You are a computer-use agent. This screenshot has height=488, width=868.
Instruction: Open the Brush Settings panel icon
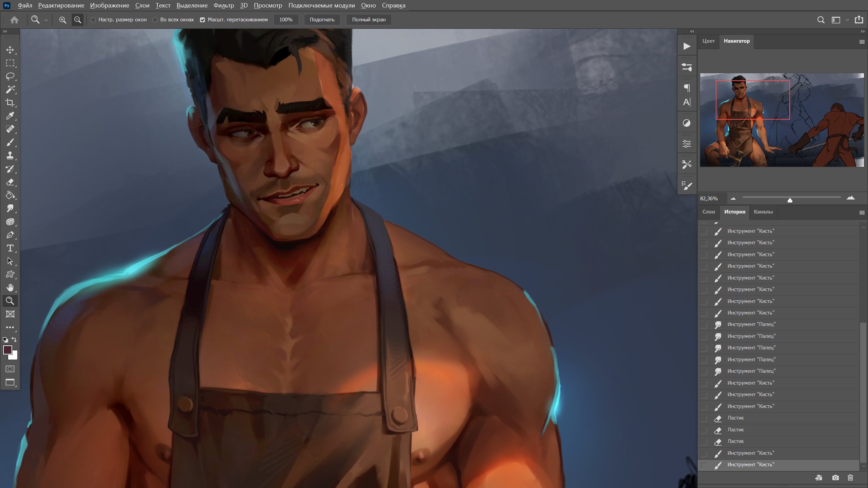click(x=687, y=186)
